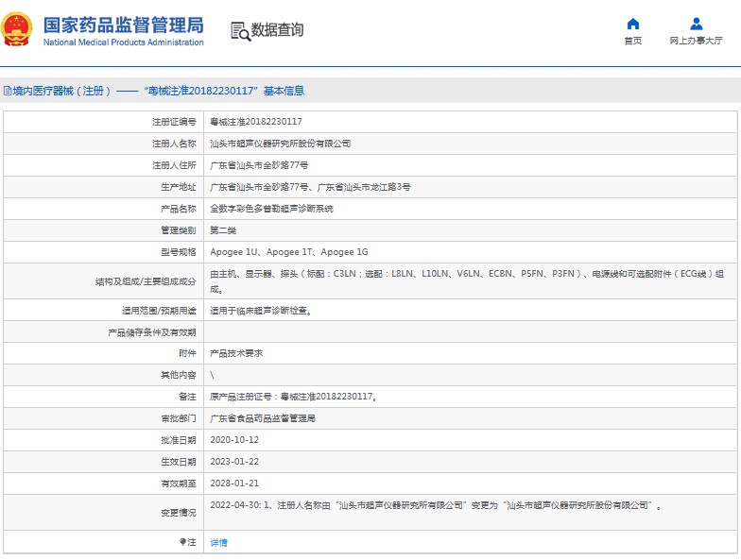Click approval department 广东省食品药品监督管理局

(x=263, y=418)
